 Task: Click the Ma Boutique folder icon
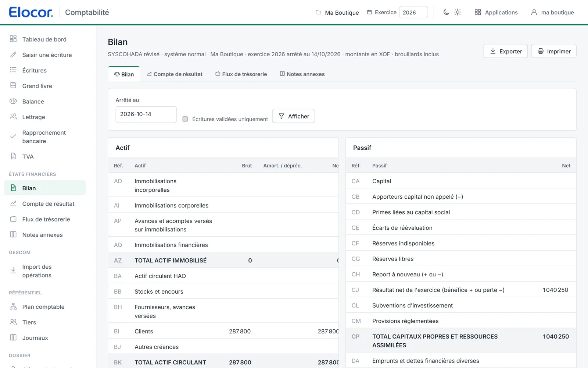pos(318,12)
